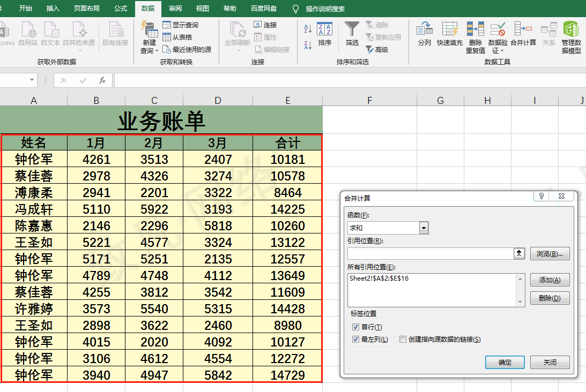
Task: Click the 删除重复值 icon
Action: click(475, 29)
